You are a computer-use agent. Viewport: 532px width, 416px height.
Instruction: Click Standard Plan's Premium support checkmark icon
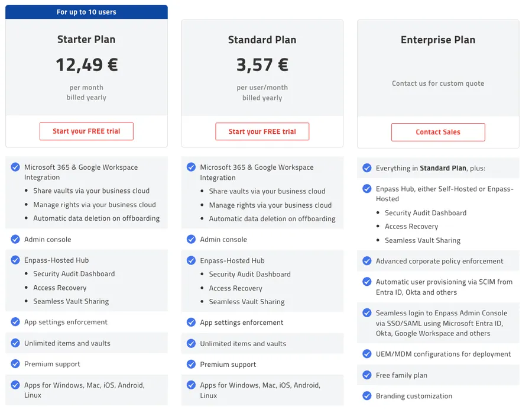tap(191, 364)
